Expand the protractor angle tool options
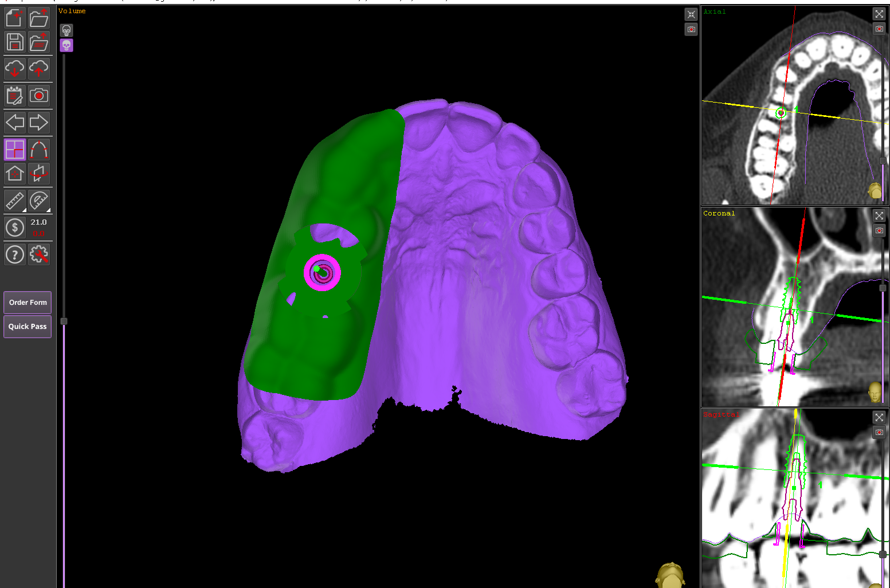The height and width of the screenshot is (588, 890). pos(39,201)
